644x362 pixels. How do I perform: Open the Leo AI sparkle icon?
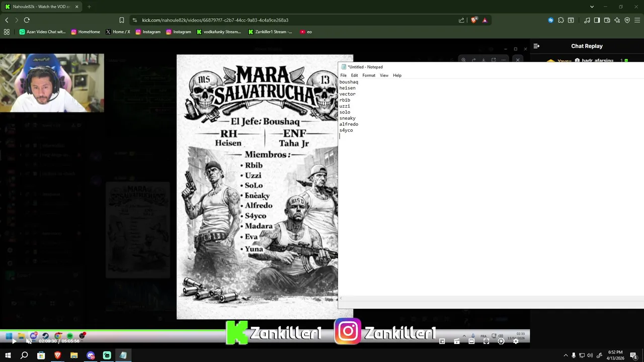point(617,20)
